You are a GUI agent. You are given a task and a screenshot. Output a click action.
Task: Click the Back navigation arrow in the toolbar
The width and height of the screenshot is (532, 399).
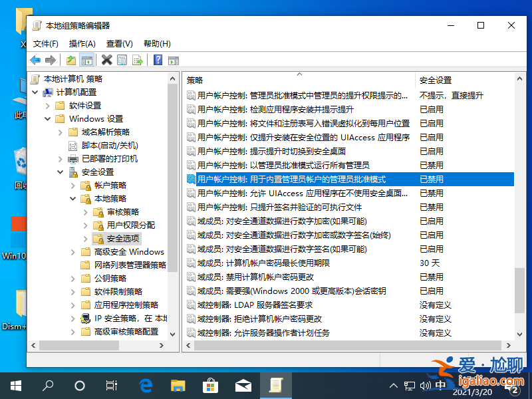point(35,60)
